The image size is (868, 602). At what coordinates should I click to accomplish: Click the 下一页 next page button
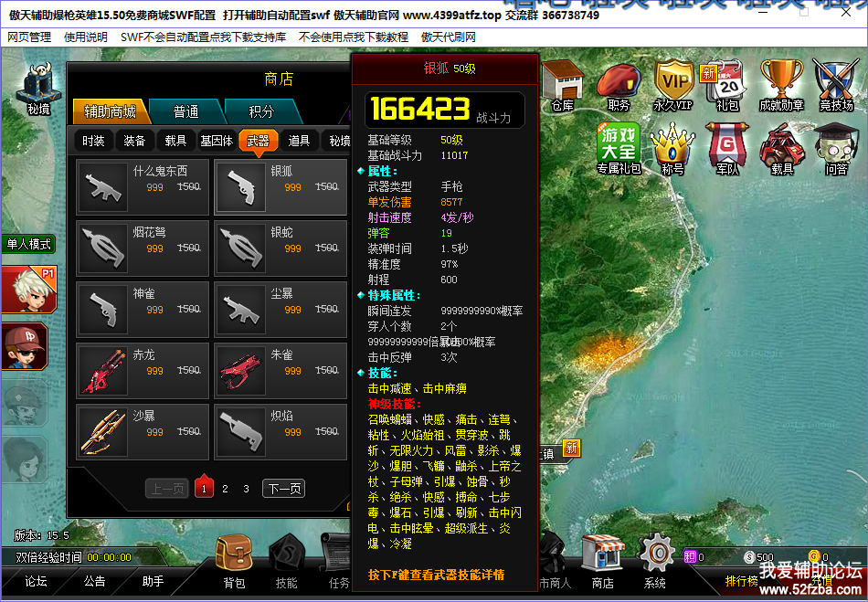[284, 489]
